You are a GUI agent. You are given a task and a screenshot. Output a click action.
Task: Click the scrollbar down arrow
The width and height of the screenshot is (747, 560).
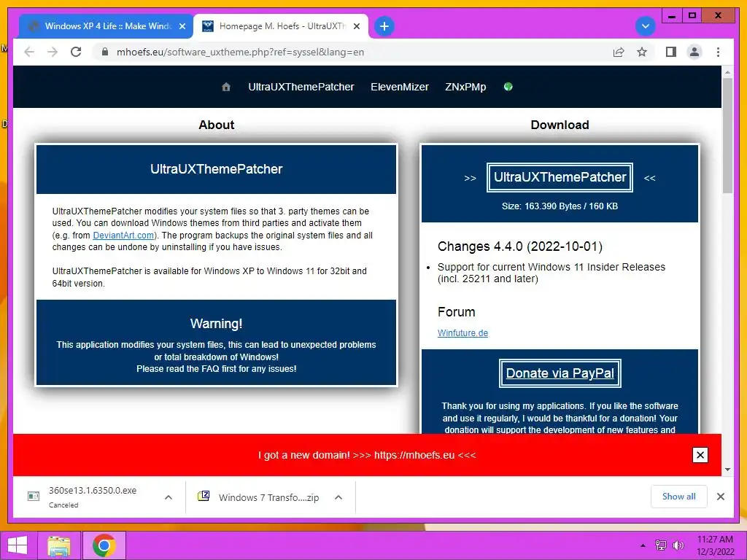727,470
